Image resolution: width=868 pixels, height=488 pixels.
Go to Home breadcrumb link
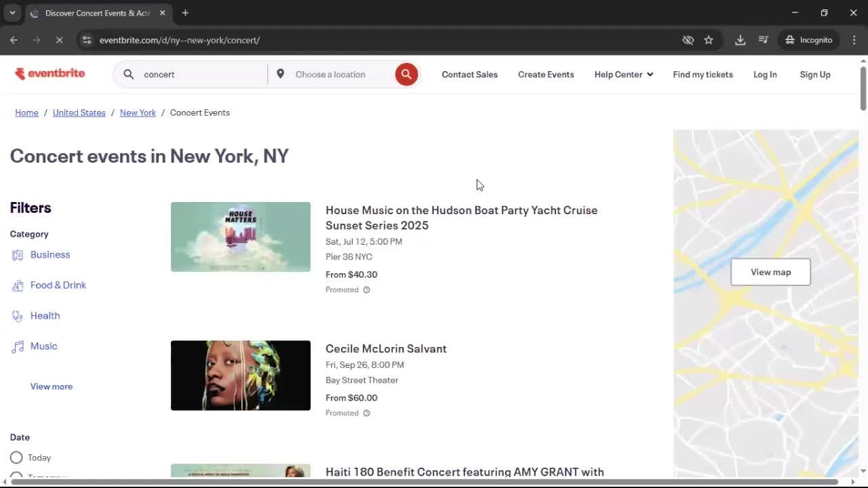[x=26, y=113]
